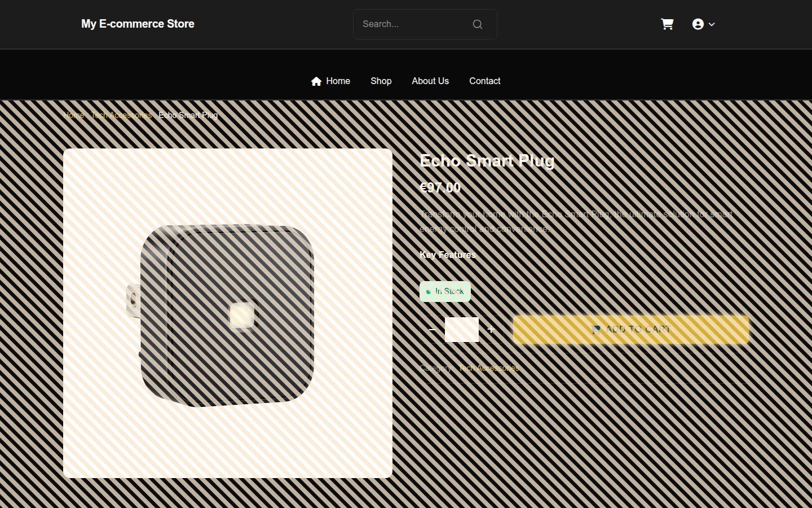Click the Home breadcrumb link
812x508 pixels.
coord(73,115)
